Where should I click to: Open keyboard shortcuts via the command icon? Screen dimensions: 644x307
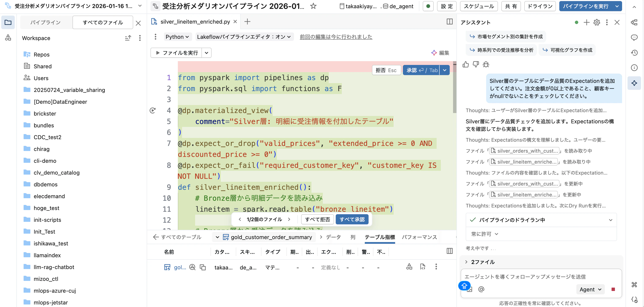click(x=635, y=284)
